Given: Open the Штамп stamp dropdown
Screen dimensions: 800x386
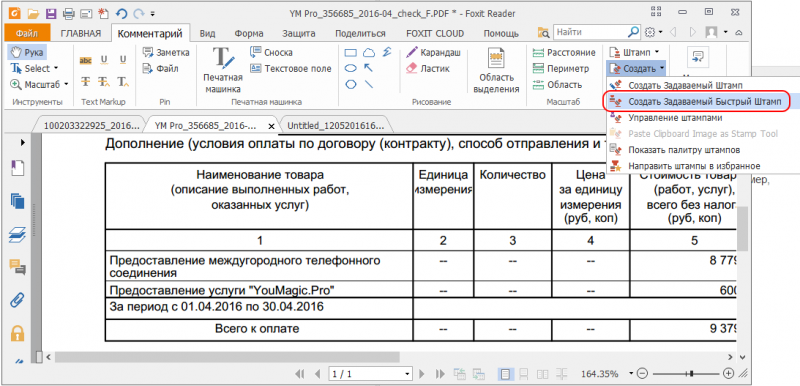Looking at the screenshot, I should coord(634,52).
